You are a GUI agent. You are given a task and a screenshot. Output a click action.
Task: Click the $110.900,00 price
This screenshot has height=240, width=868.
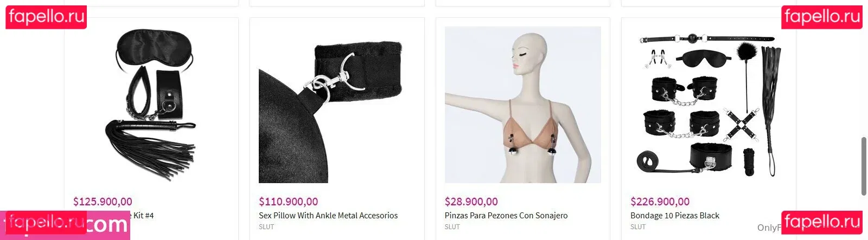[x=288, y=202]
